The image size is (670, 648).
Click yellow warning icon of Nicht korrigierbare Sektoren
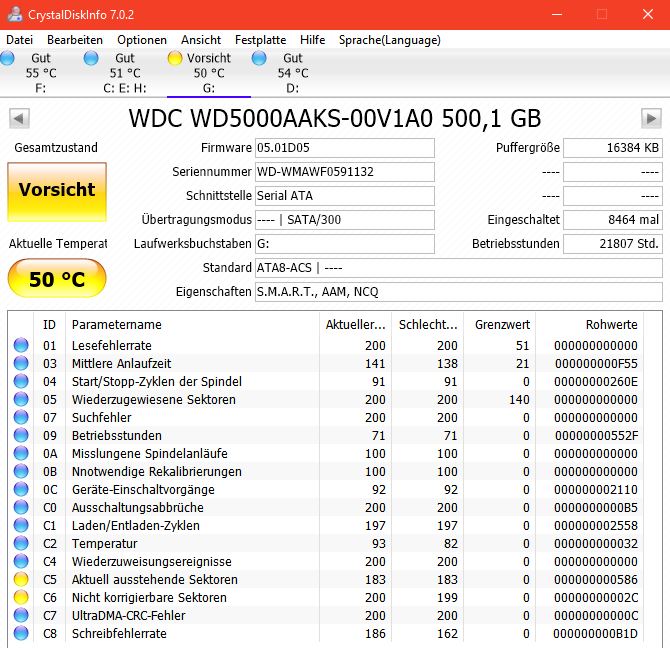(21, 597)
